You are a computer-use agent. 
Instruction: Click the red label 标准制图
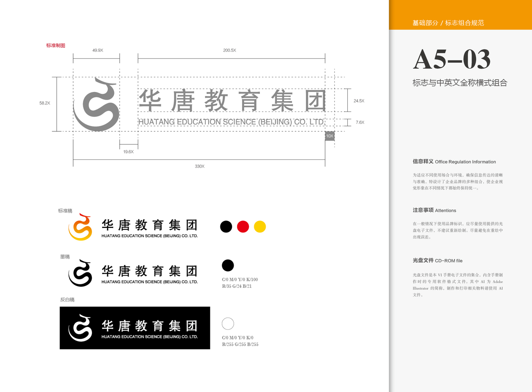[x=56, y=45]
